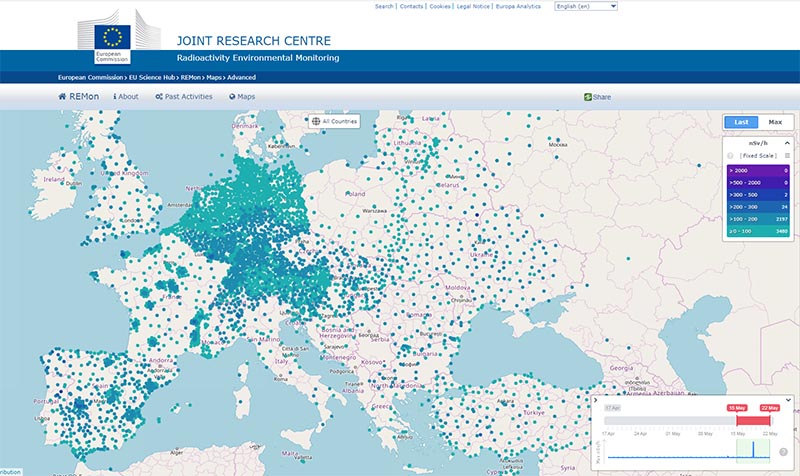Click the green Share icon

coord(588,97)
